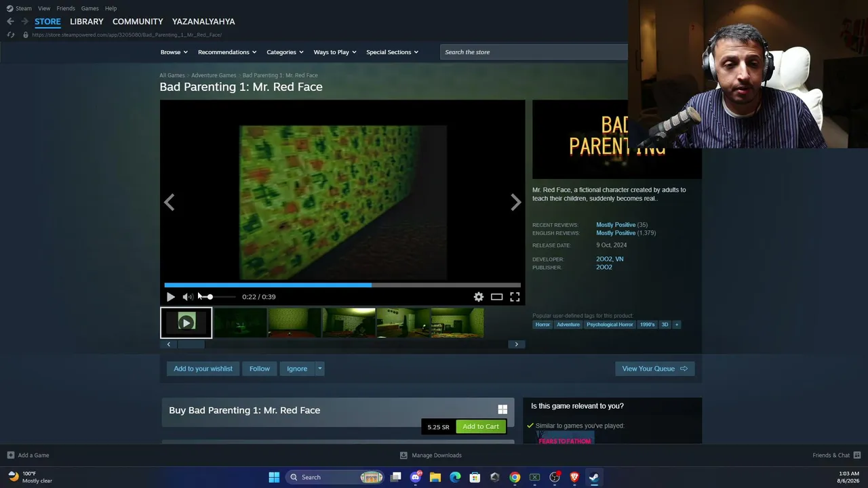
Task: Click the 1990's tag
Action: pyautogui.click(x=648, y=325)
